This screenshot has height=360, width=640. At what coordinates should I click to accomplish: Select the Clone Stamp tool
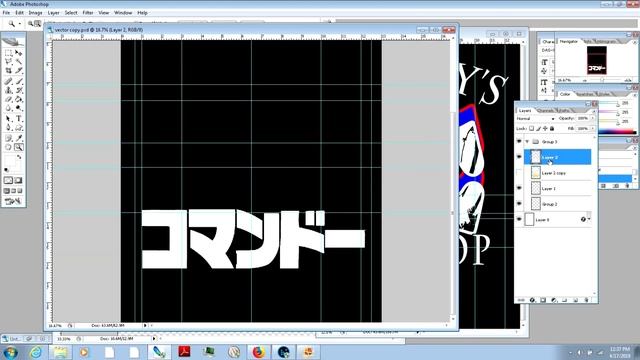point(8,90)
